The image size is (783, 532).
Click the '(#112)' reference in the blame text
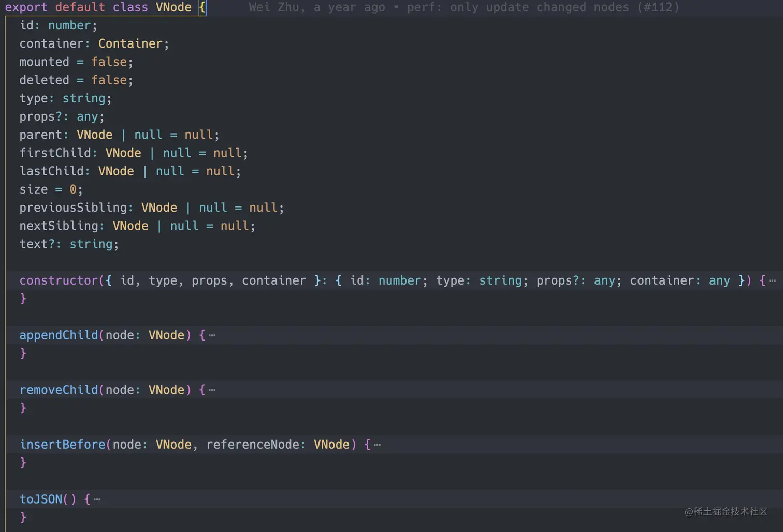pos(658,7)
